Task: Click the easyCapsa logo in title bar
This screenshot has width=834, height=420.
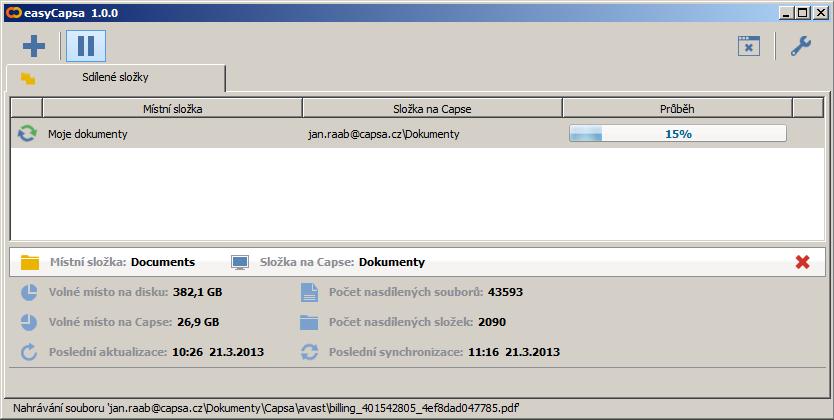Action: [x=13, y=13]
